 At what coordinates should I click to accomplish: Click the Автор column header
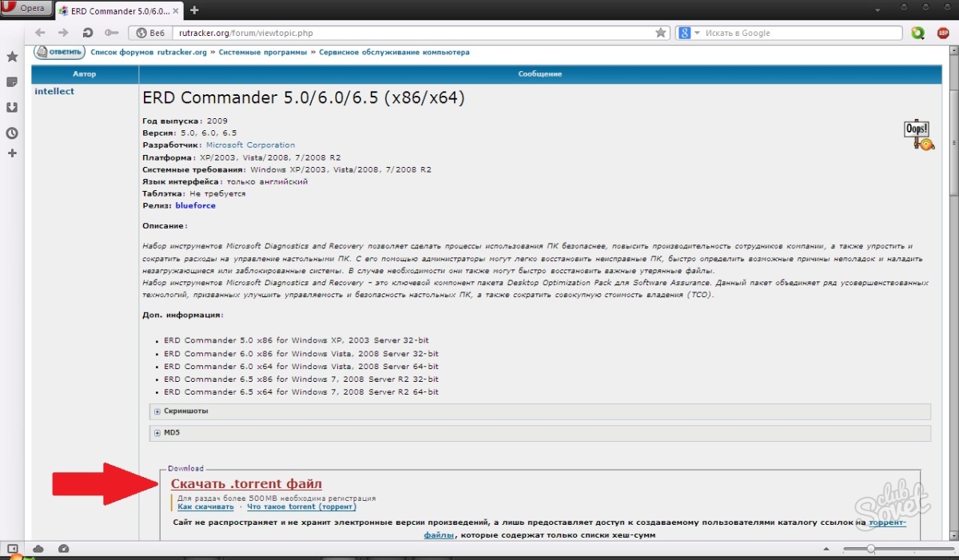84,73
